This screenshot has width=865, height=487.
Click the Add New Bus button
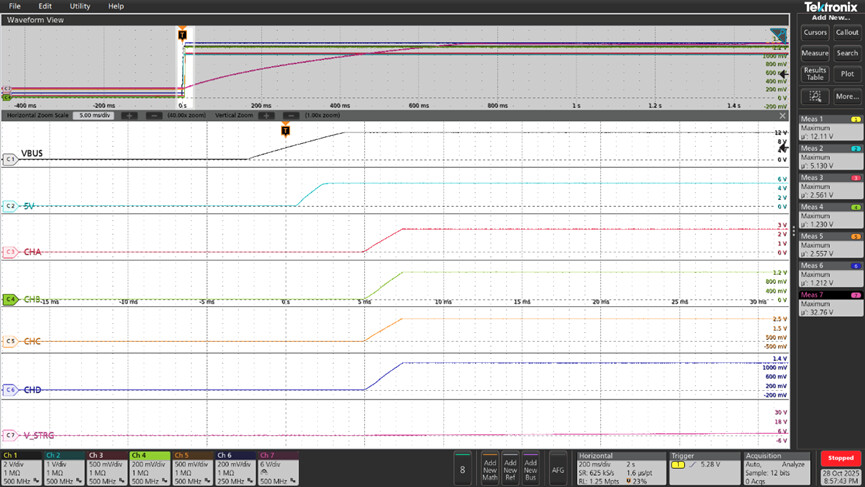point(531,468)
